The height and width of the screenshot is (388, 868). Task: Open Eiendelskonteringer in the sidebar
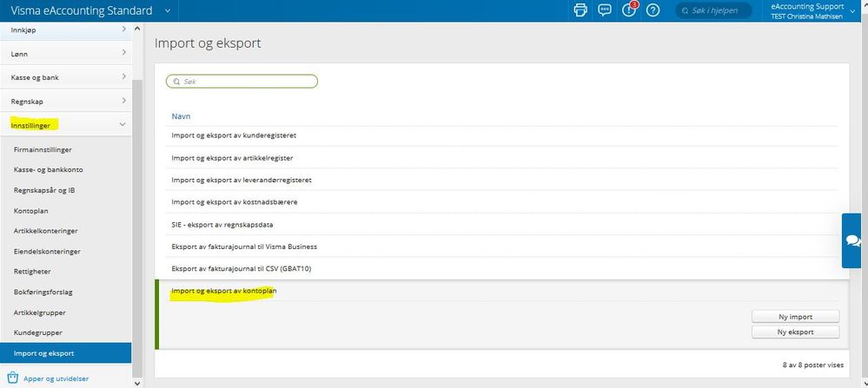(47, 251)
